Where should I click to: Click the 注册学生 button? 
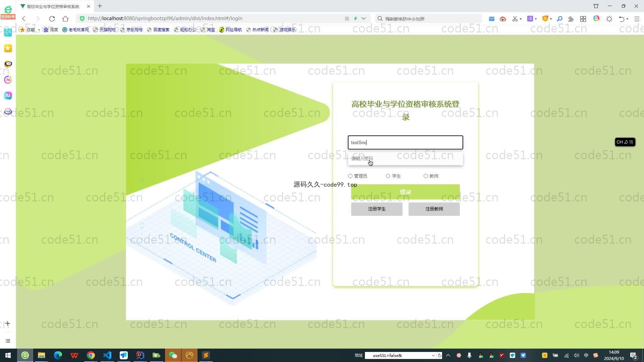[377, 209]
